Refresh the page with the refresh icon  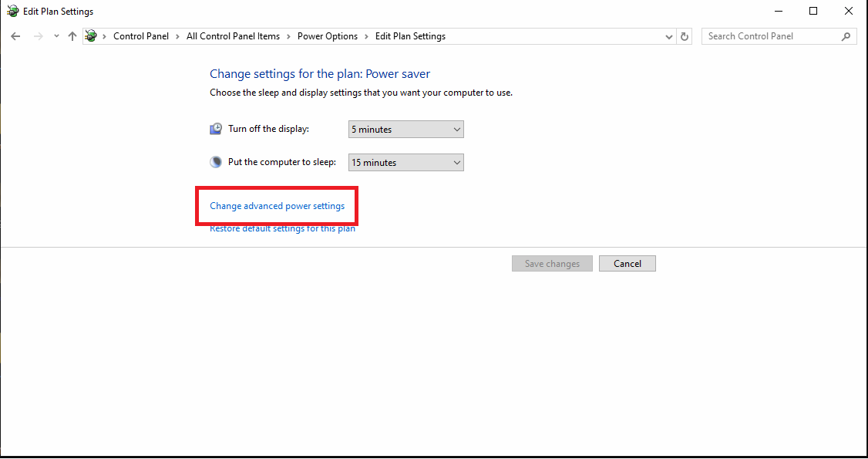click(685, 35)
